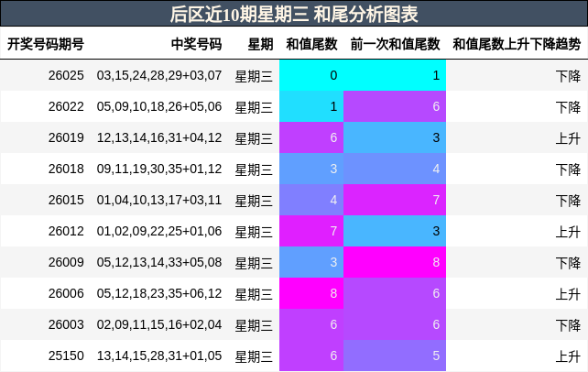The width and height of the screenshot is (588, 372).
Task: Click previous 和值尾数 cell 4 for 26018
Action: coord(395,169)
